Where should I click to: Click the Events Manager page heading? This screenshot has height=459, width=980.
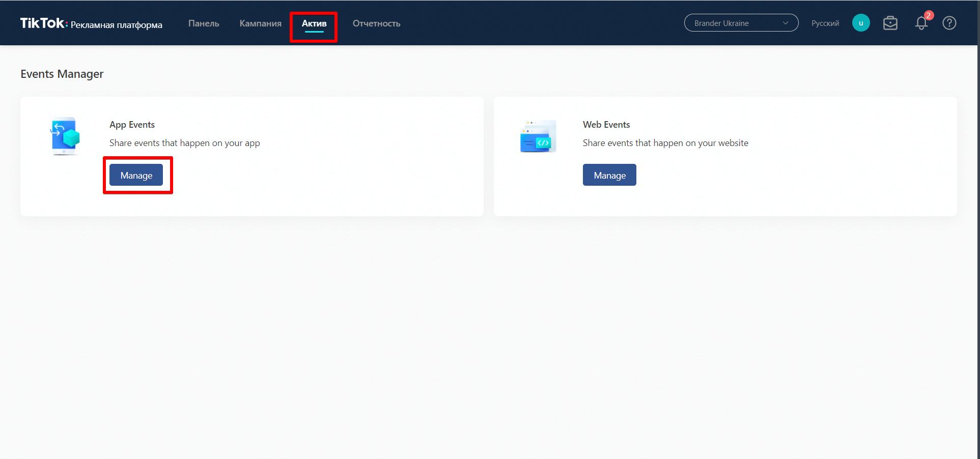point(62,74)
